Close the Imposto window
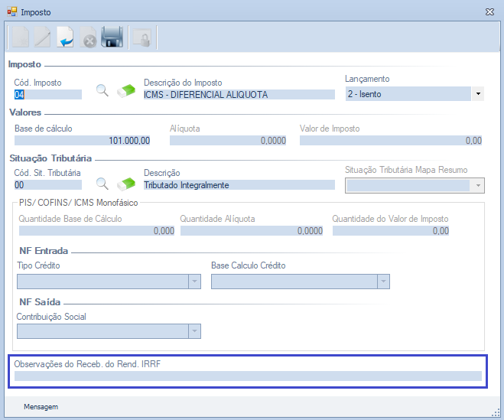This screenshot has width=504, height=420. [x=489, y=12]
